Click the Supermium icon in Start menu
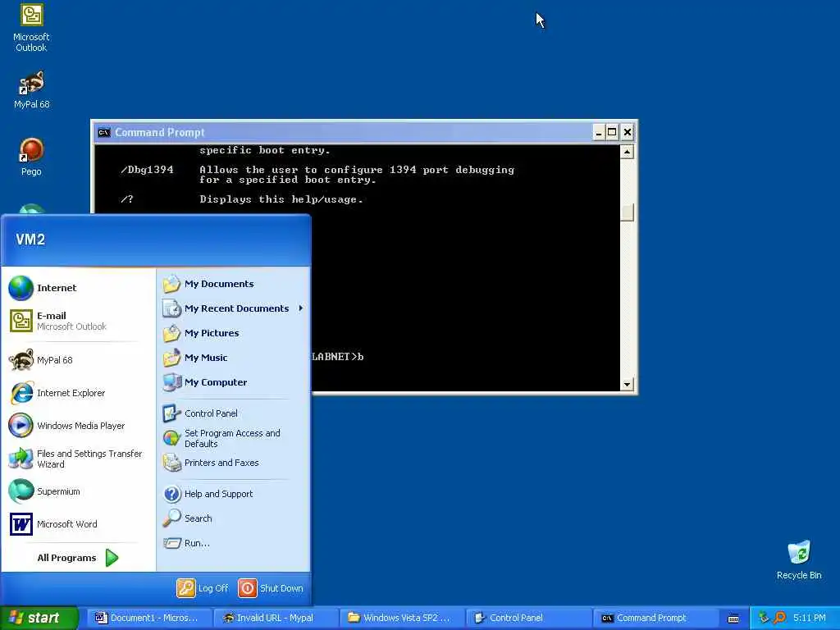Image resolution: width=840 pixels, height=630 pixels. tap(21, 491)
